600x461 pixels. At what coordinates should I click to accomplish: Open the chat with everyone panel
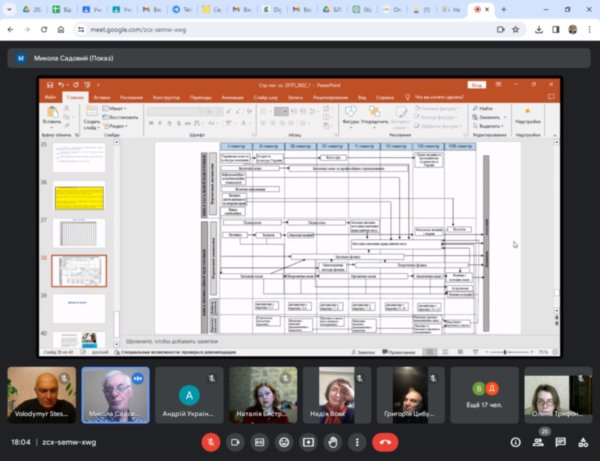pyautogui.click(x=564, y=441)
